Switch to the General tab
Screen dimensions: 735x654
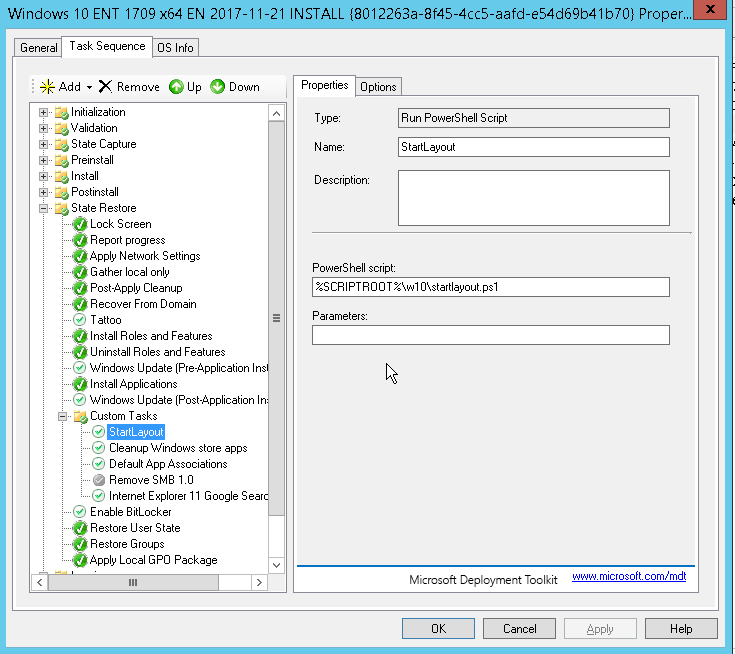coord(38,48)
